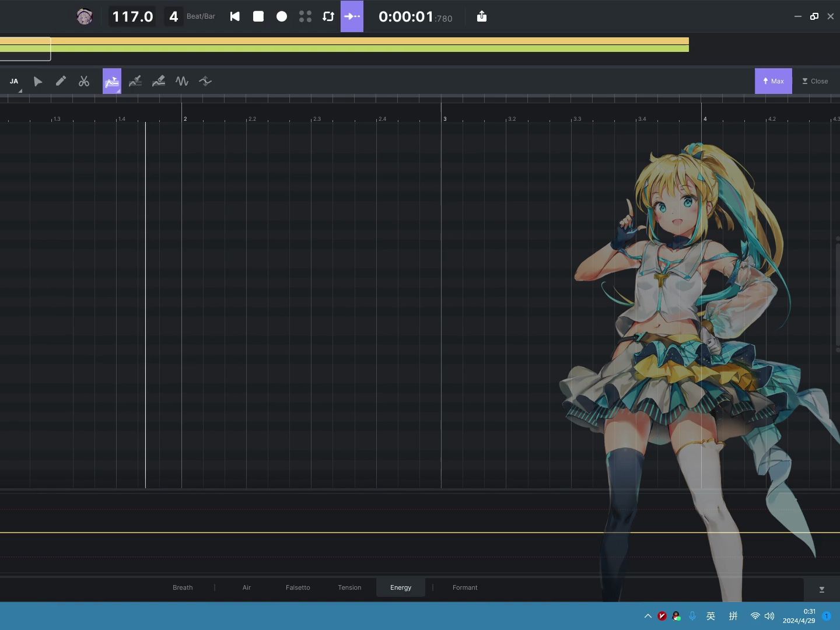Start recording with the circle button
Viewport: 840px width, 630px height.
click(x=282, y=16)
